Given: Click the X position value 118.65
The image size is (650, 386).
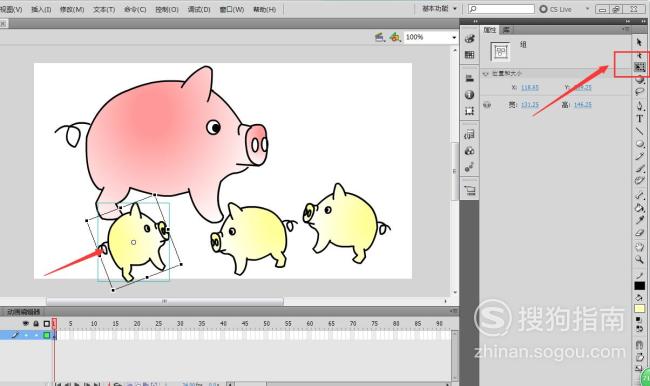Looking at the screenshot, I should (530, 87).
